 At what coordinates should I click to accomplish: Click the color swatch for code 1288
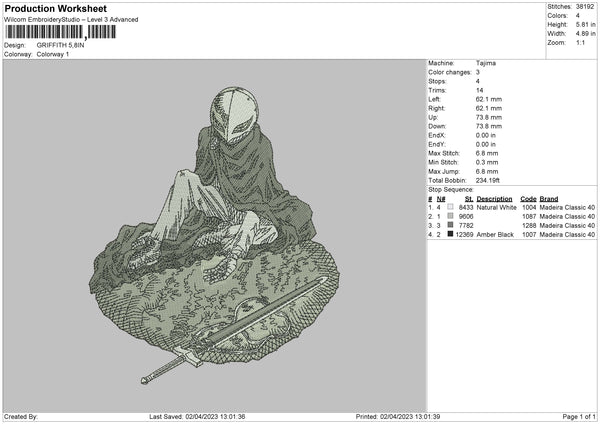pos(450,225)
